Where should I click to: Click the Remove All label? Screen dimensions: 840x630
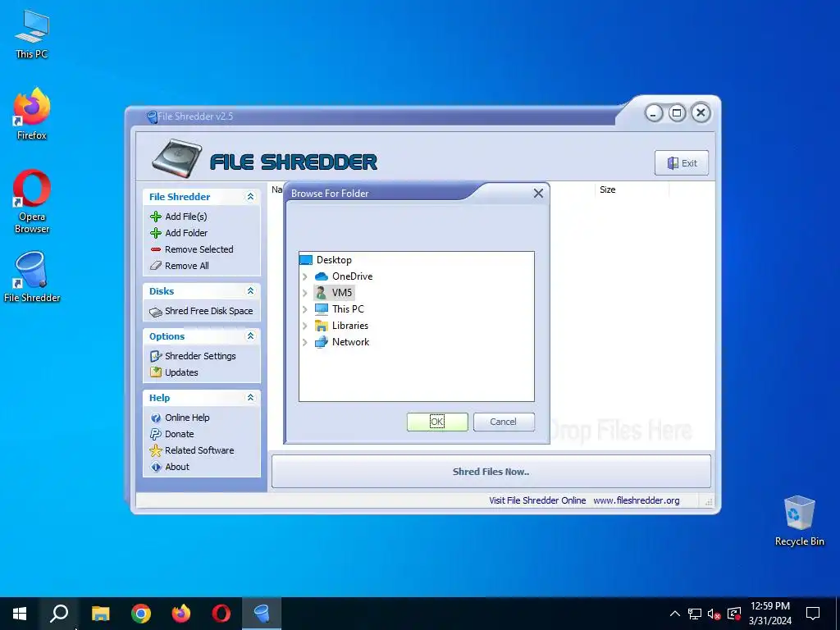pyautogui.click(x=186, y=266)
